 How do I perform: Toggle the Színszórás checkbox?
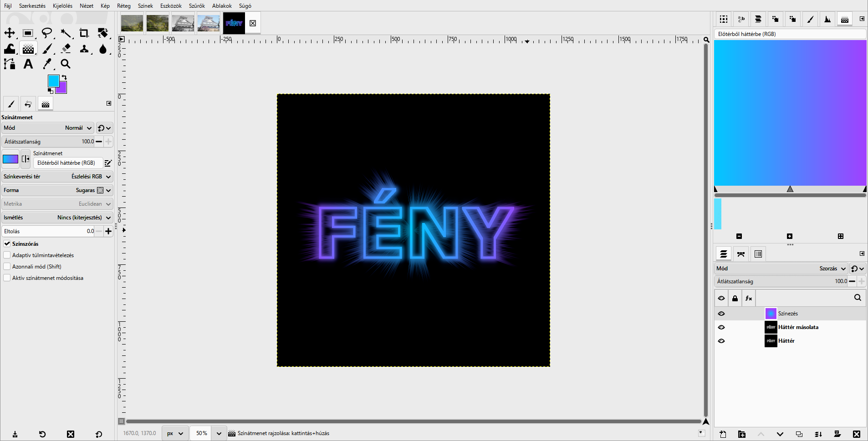7,244
